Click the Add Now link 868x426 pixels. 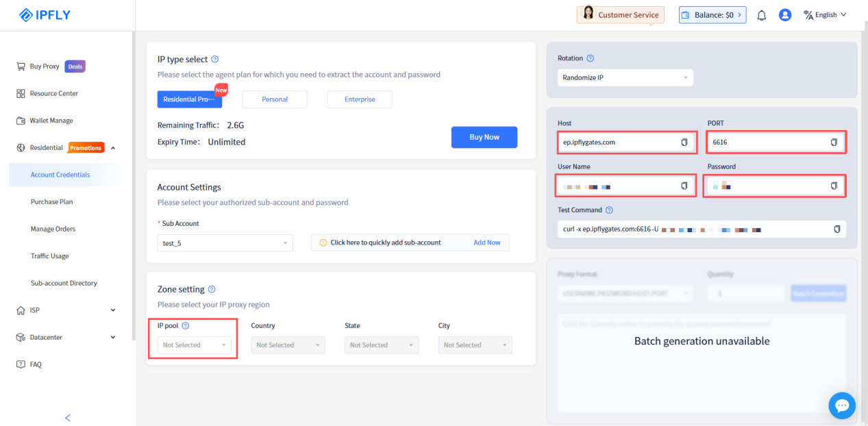click(486, 242)
